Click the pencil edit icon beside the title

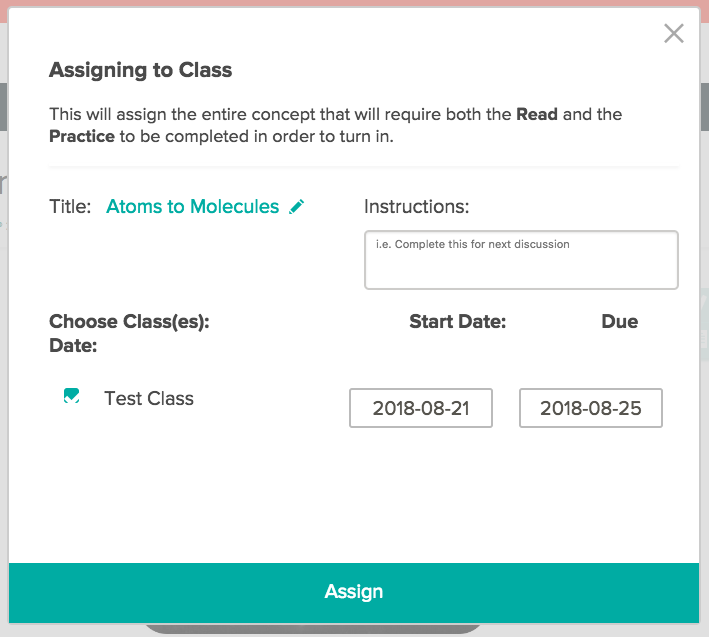(296, 207)
